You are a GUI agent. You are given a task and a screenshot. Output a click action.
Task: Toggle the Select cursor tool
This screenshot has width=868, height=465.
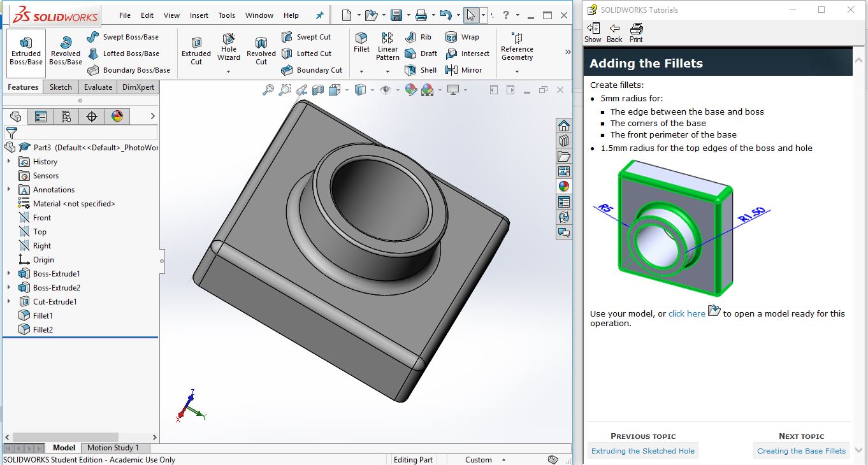[471, 15]
